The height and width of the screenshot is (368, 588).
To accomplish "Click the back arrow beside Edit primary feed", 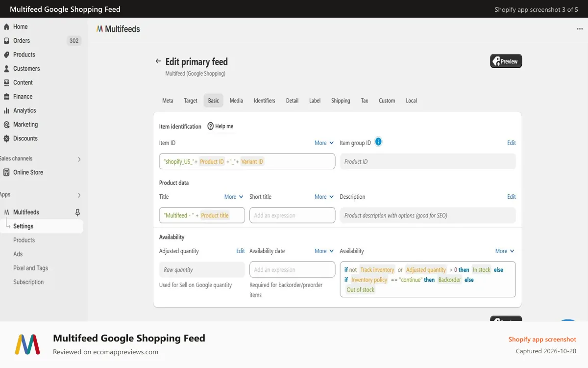I will point(158,61).
